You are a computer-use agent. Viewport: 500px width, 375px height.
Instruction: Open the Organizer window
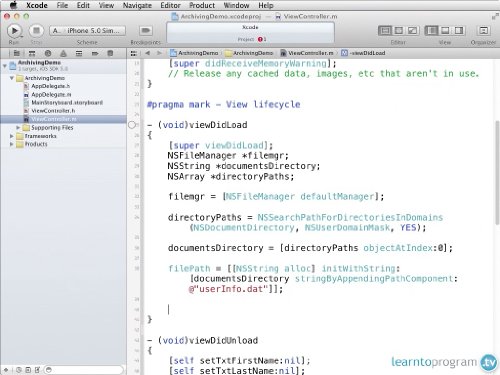click(x=483, y=31)
